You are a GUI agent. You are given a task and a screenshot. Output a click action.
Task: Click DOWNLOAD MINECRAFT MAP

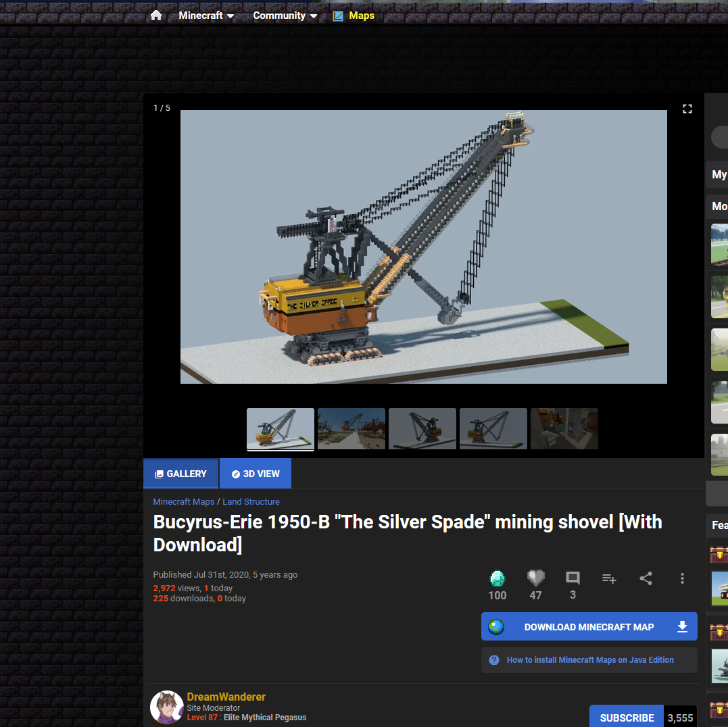point(589,626)
